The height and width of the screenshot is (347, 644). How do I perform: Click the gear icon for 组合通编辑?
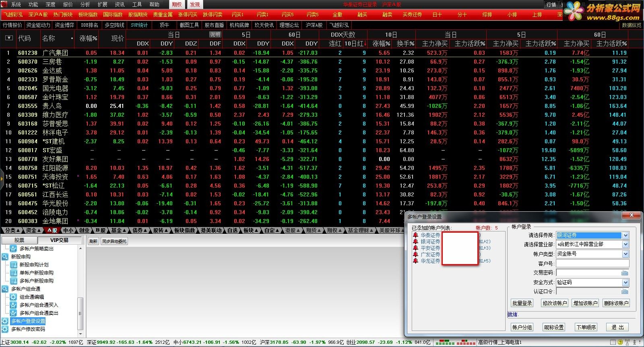pyautogui.click(x=13, y=297)
